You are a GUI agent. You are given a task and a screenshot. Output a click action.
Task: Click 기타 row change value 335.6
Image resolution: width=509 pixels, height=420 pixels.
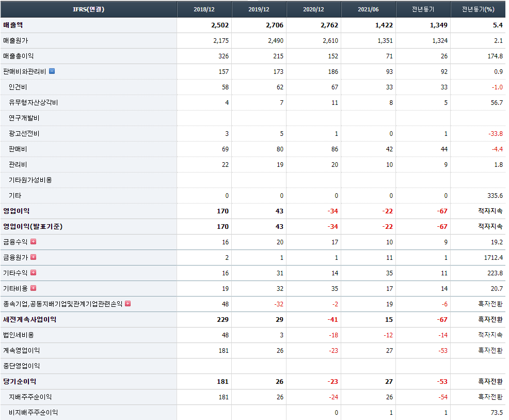point(495,196)
